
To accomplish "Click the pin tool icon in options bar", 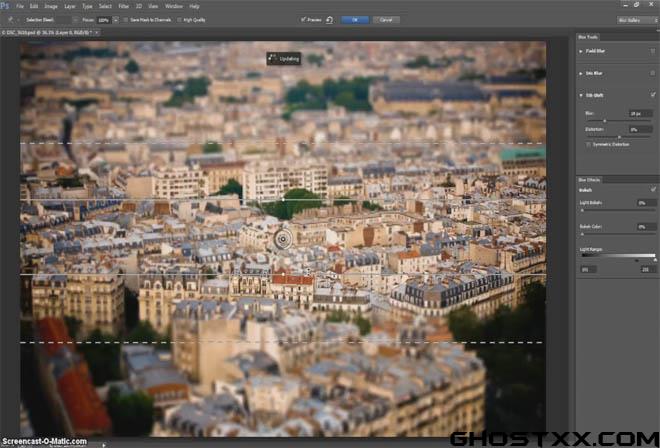I will point(11,20).
